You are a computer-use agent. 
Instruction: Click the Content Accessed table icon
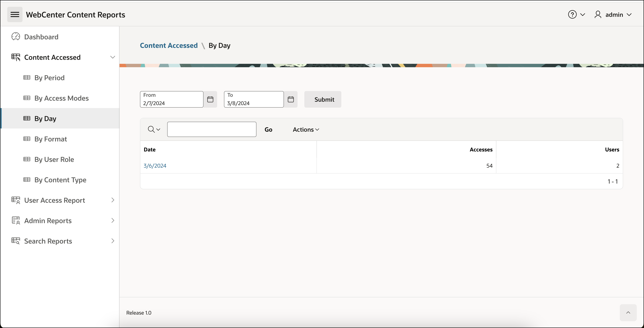point(16,57)
